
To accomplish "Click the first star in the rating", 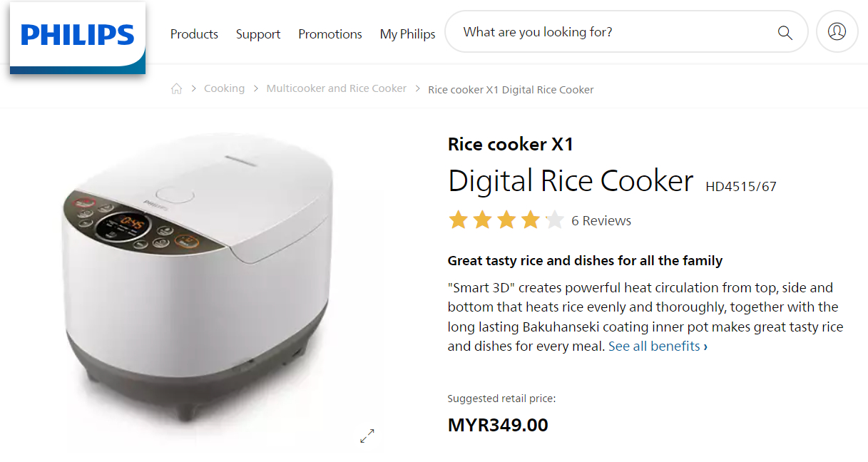I will coord(458,220).
